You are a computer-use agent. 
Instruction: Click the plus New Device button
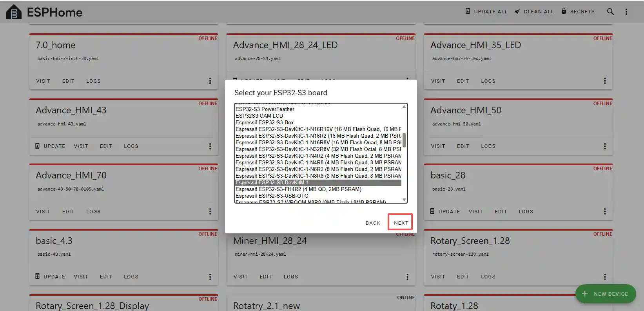605,294
